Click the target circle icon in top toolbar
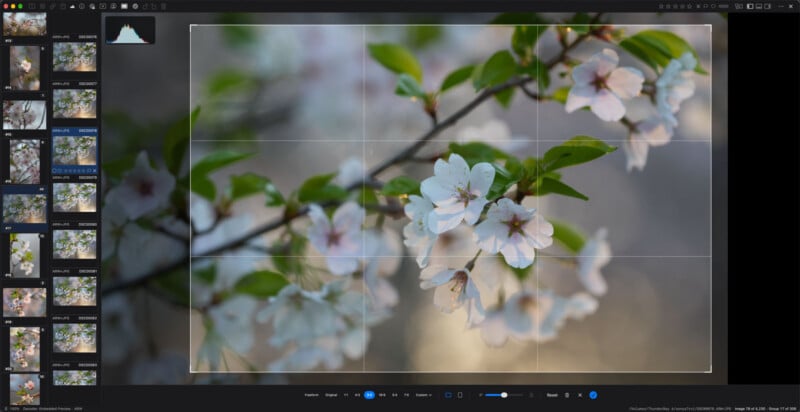This screenshot has width=800, height=412. [135, 6]
